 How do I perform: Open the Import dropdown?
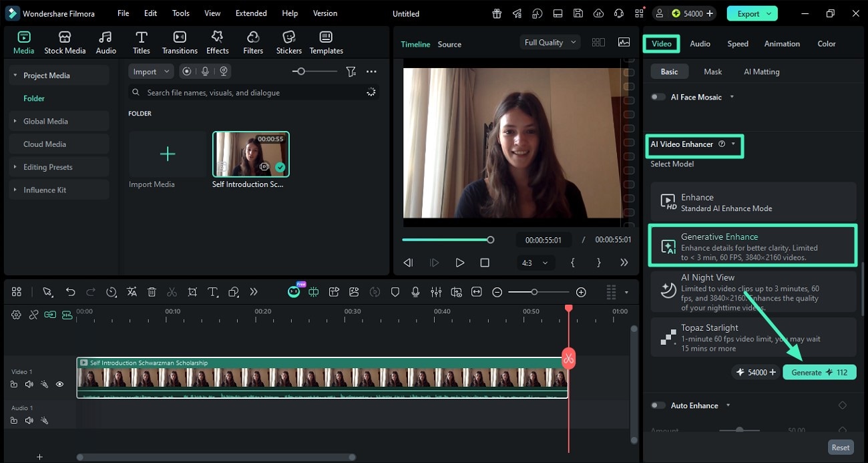click(x=151, y=71)
